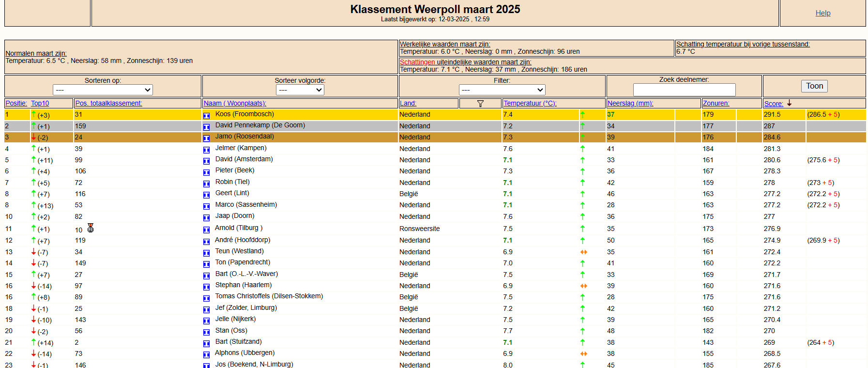The image size is (868, 368).
Task: Open the 'Sorteren op' dropdown
Action: (103, 90)
